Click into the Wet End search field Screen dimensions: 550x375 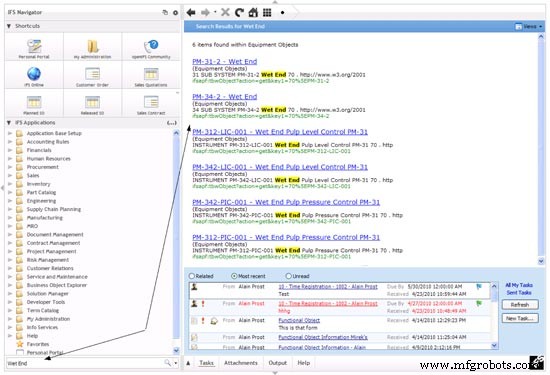point(84,363)
